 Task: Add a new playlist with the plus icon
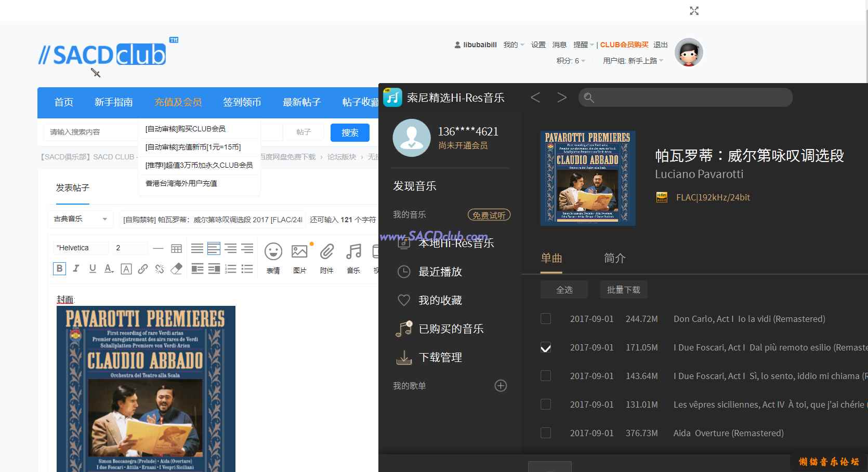(501, 385)
